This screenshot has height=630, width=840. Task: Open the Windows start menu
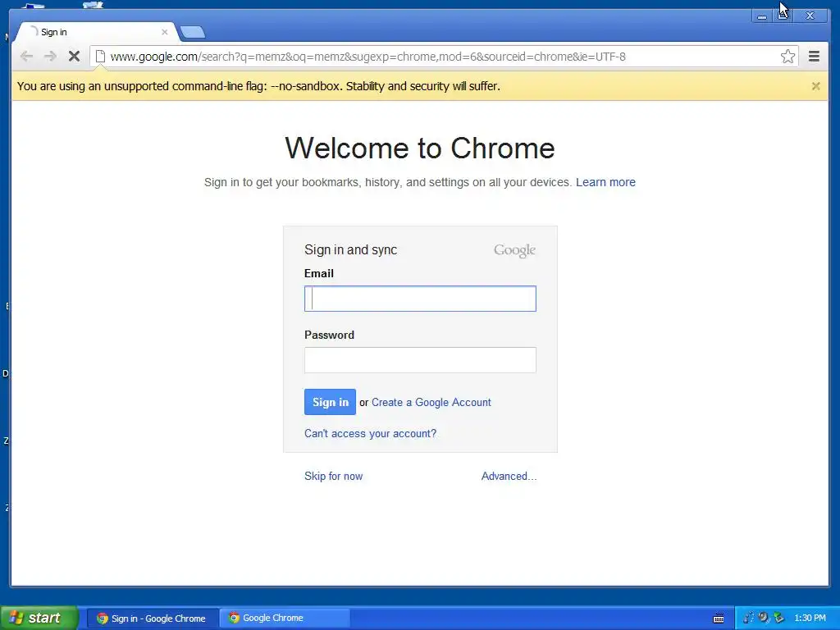pos(39,618)
